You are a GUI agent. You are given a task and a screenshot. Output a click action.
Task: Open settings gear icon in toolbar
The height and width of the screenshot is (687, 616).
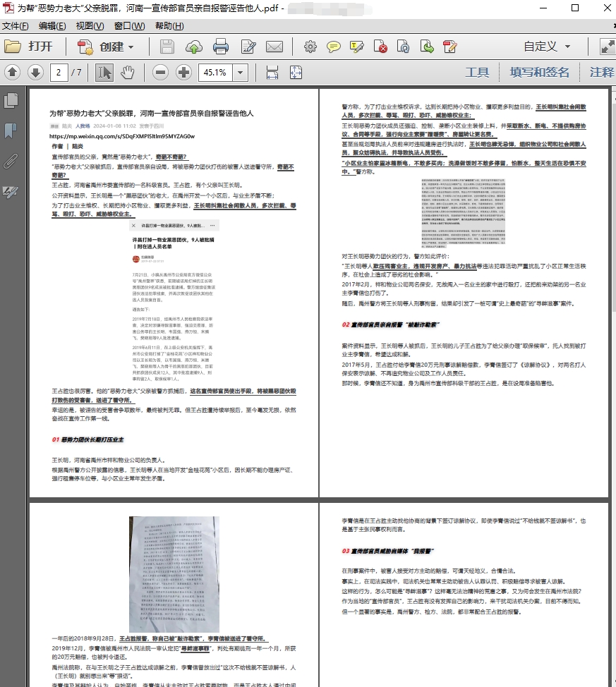(x=310, y=47)
